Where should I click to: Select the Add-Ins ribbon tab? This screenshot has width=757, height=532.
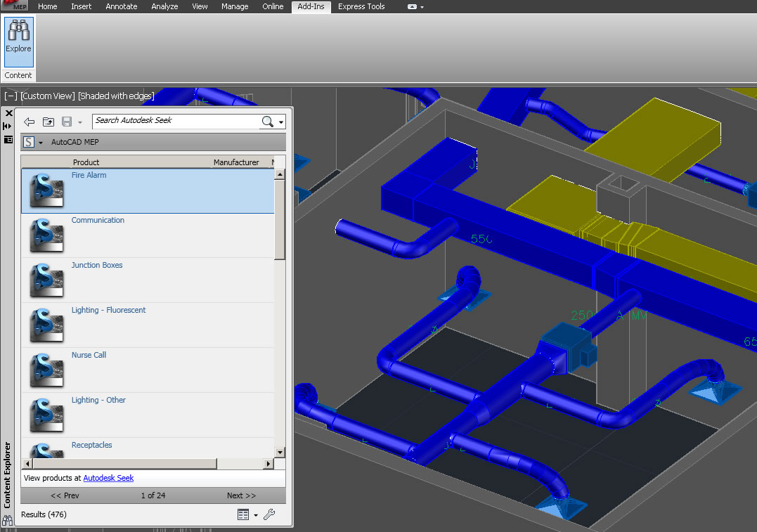click(311, 6)
